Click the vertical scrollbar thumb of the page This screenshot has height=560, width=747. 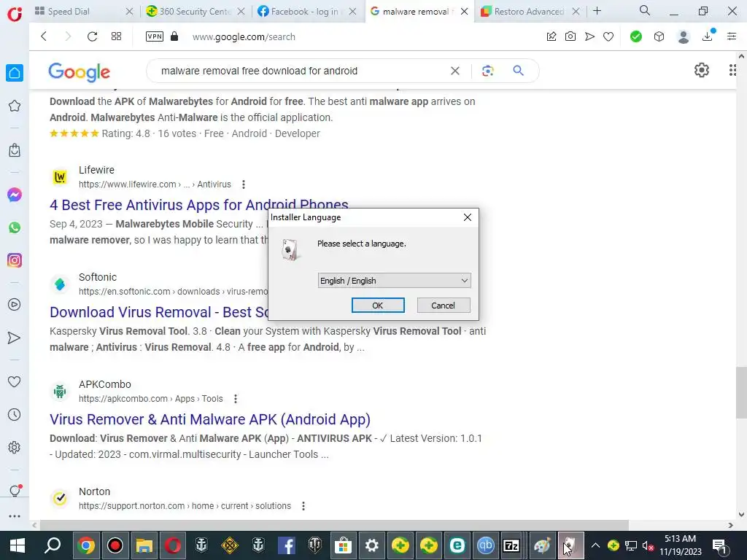(x=741, y=393)
